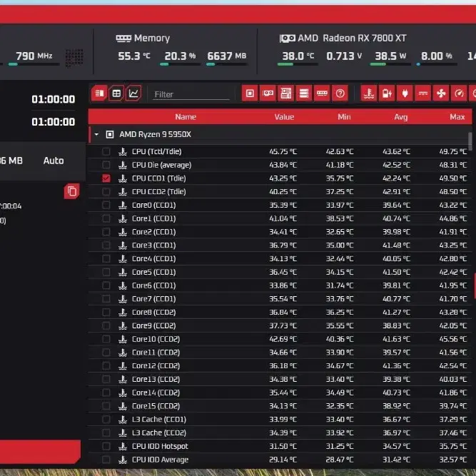The image size is (476, 476).
Task: Click the GPU card icon beside AMD Radeon
Action: click(x=287, y=39)
